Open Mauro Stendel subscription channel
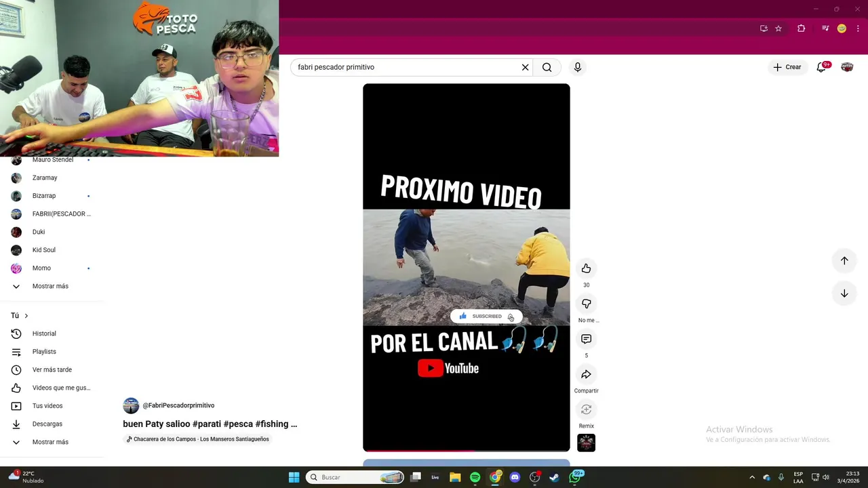This screenshot has height=488, width=868. click(52, 160)
